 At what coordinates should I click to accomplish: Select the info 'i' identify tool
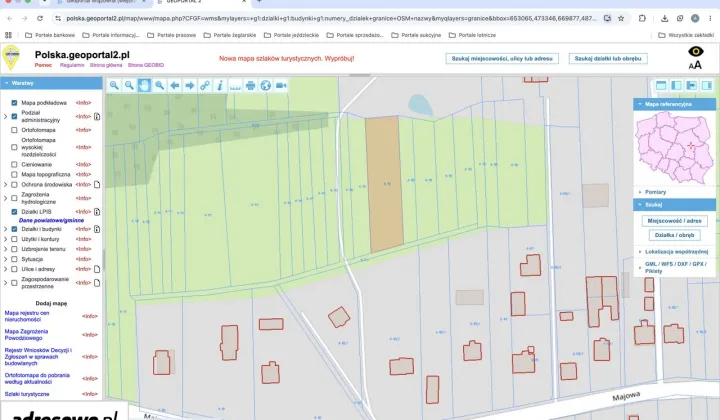pyautogui.click(x=220, y=85)
